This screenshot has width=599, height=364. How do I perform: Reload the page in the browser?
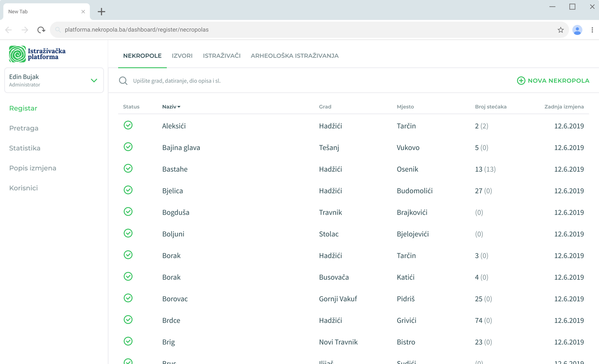pyautogui.click(x=41, y=30)
